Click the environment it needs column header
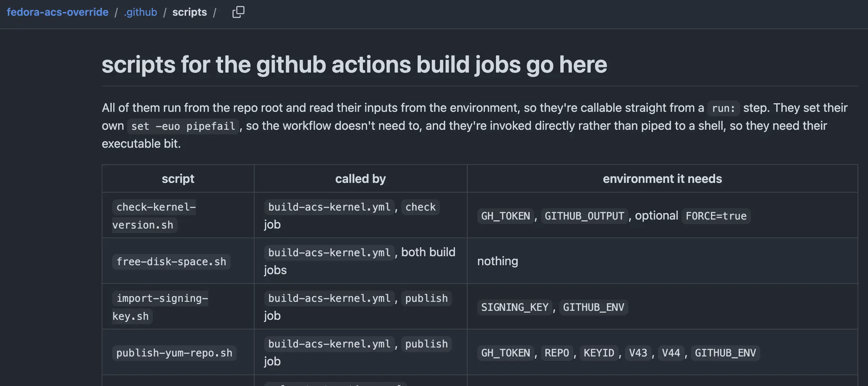 pos(662,178)
